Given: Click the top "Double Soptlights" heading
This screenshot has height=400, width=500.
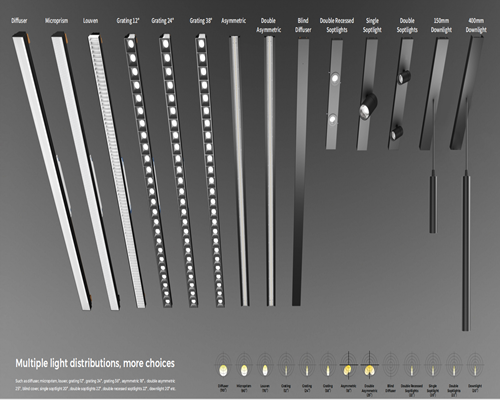Looking at the screenshot, I should 407,25.
